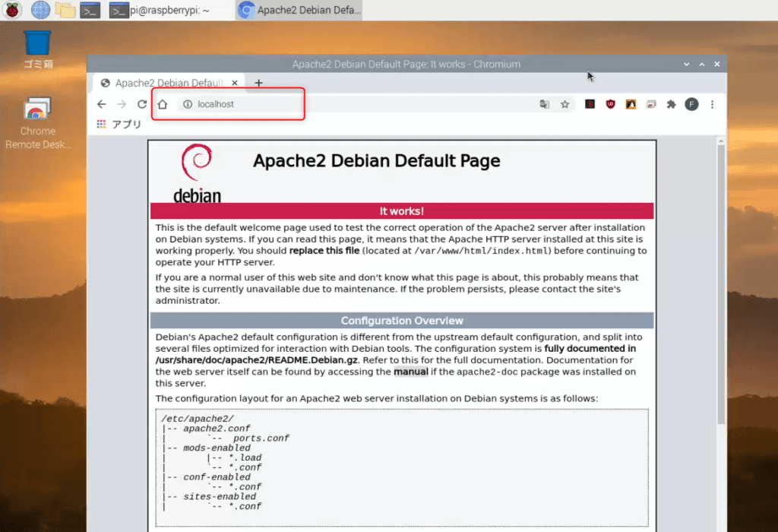The image size is (778, 532).
Task: Open the Extensions puzzle piece menu
Action: point(672,104)
